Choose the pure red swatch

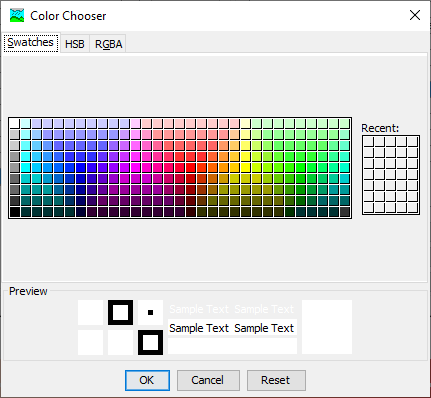click(190, 168)
